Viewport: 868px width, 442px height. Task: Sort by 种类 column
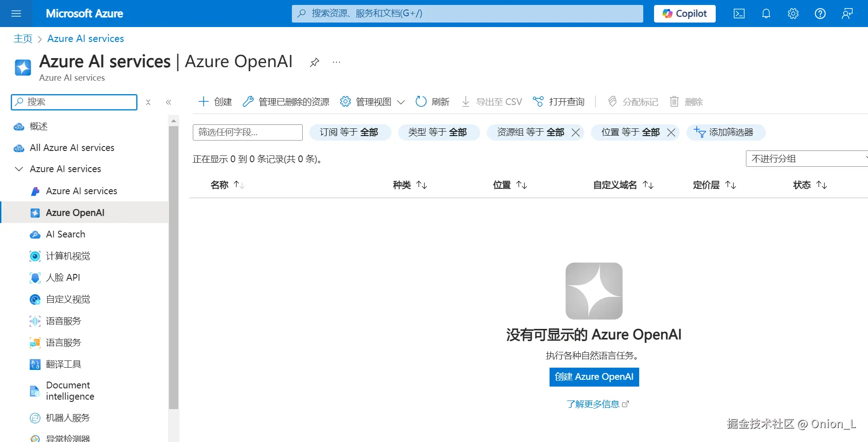pos(410,185)
